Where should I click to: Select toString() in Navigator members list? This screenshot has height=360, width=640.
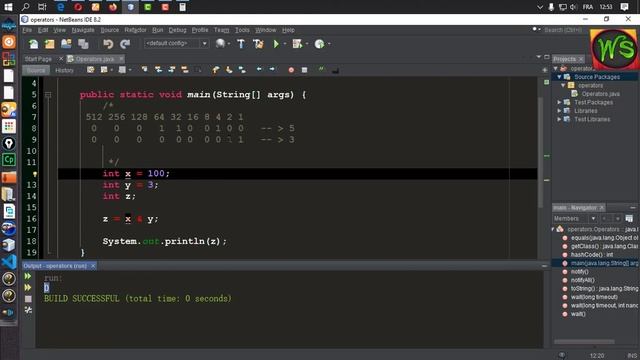(x=604, y=289)
